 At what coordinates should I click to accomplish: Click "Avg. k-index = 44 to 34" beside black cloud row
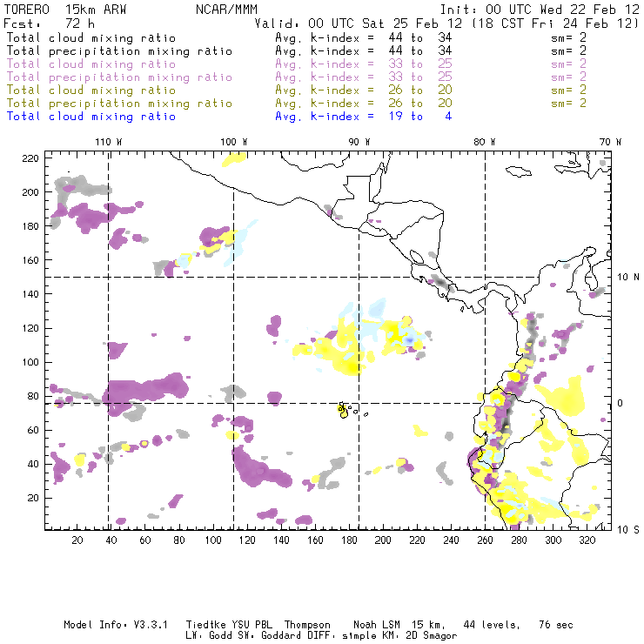tap(364, 38)
